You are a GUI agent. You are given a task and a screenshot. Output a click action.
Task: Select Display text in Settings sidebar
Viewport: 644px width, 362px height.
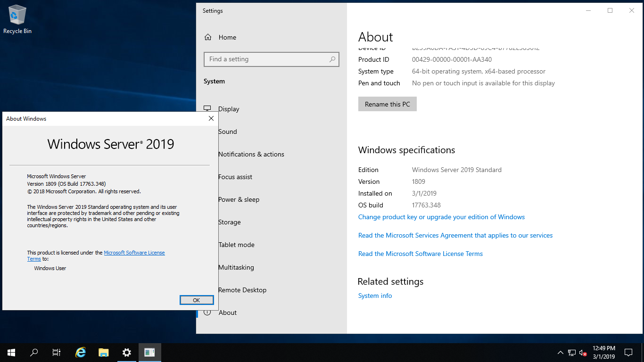coord(229,109)
